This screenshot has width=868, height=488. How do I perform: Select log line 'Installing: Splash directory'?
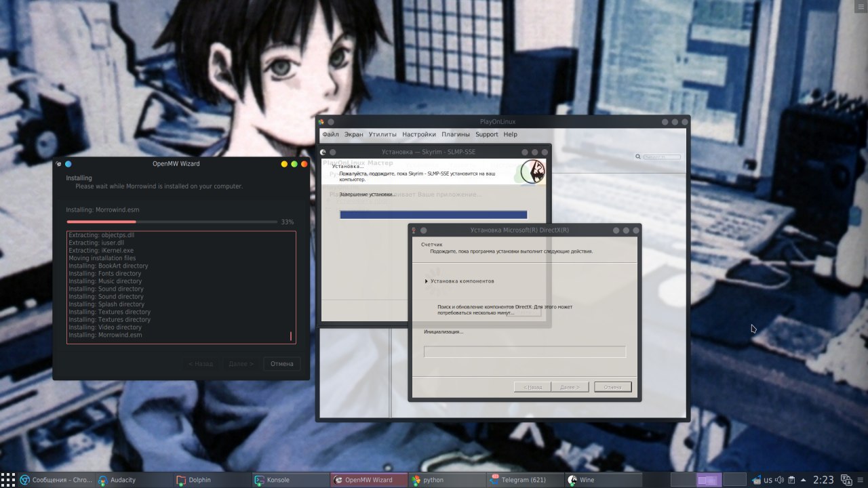point(106,304)
